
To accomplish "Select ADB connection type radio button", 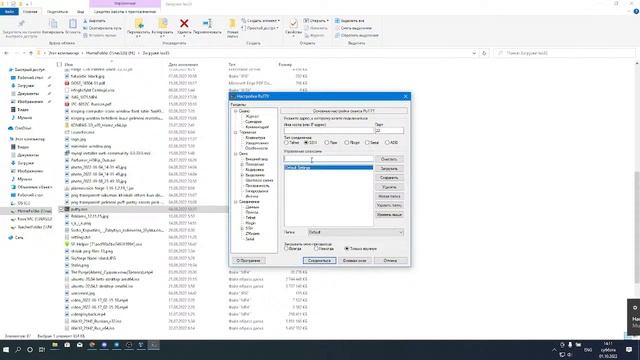I will [x=387, y=142].
